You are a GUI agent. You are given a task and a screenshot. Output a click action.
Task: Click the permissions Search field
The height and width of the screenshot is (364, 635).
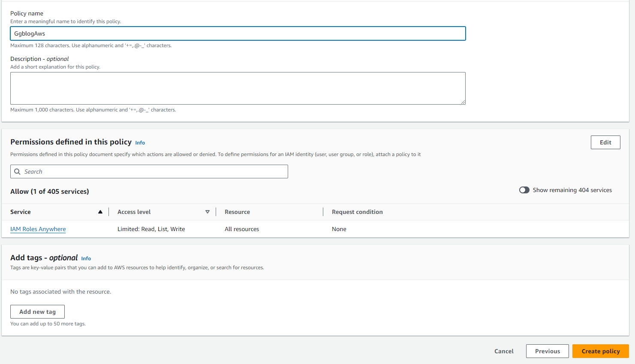tap(154, 171)
